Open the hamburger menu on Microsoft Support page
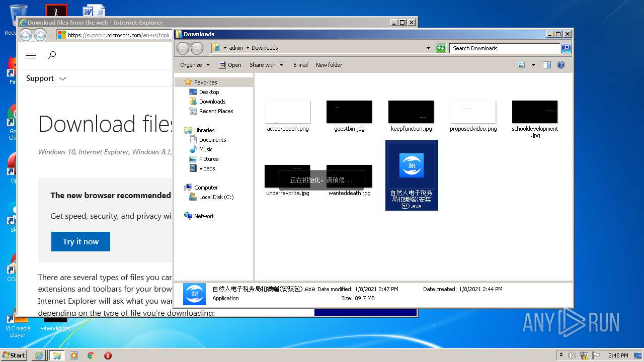This screenshot has height=362, width=644. click(31, 56)
